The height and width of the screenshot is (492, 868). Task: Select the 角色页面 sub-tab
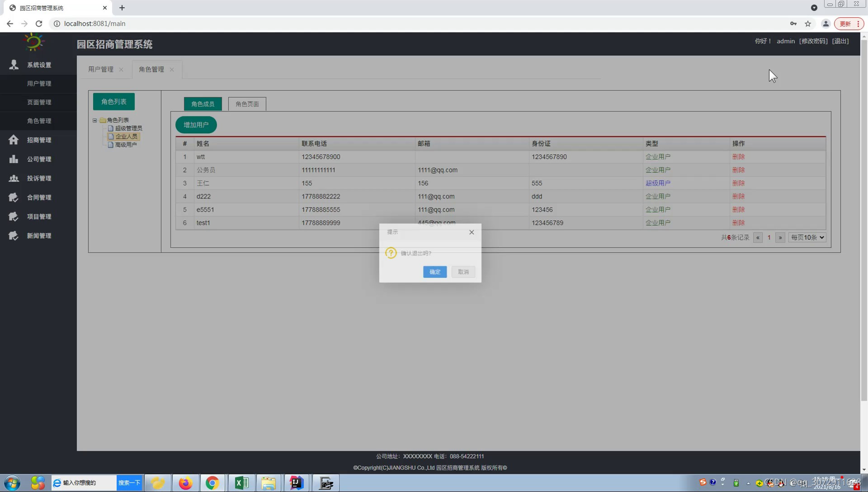(x=247, y=104)
